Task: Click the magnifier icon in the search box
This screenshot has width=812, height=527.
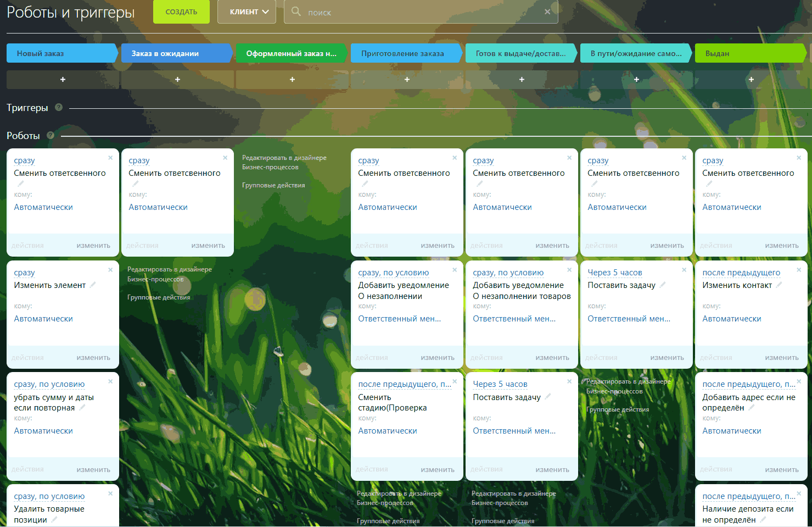Action: click(296, 12)
